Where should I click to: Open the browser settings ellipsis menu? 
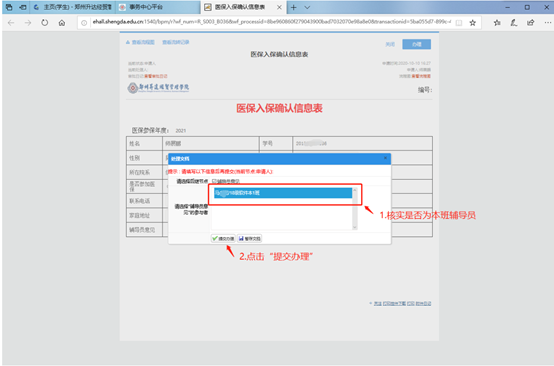point(547,23)
